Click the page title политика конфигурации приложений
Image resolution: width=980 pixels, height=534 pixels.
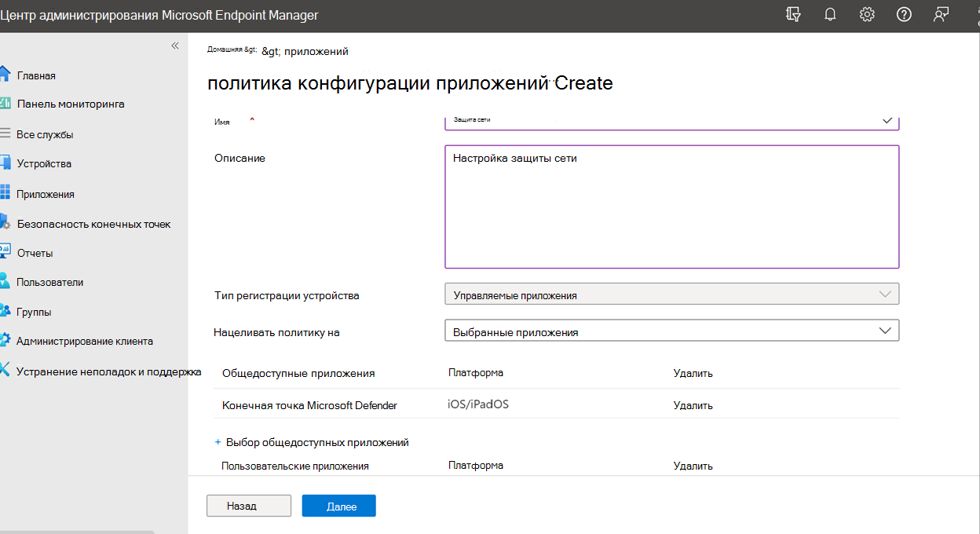pyautogui.click(x=410, y=83)
